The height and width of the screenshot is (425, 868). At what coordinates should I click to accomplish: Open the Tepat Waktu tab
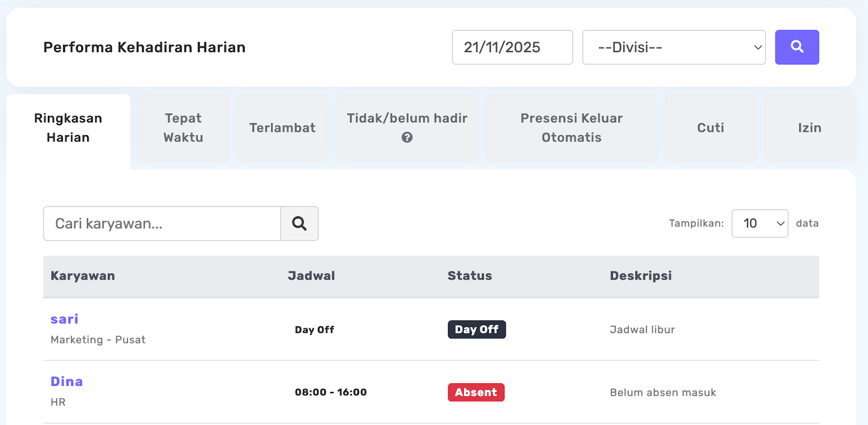point(183,128)
